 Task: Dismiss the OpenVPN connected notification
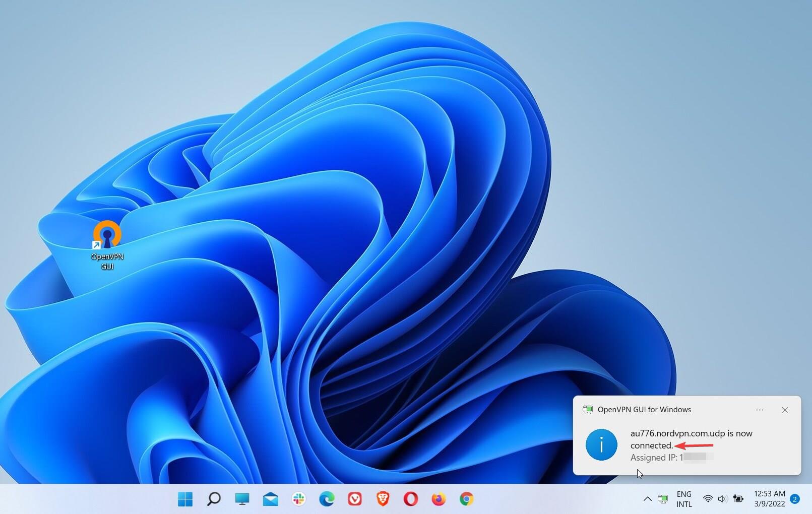785,410
